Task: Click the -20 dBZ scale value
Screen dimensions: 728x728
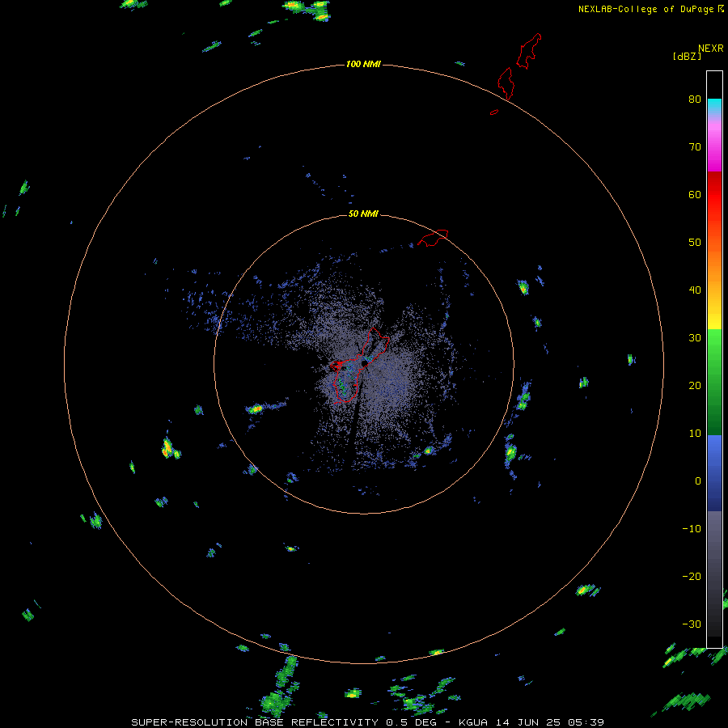Action: click(692, 577)
